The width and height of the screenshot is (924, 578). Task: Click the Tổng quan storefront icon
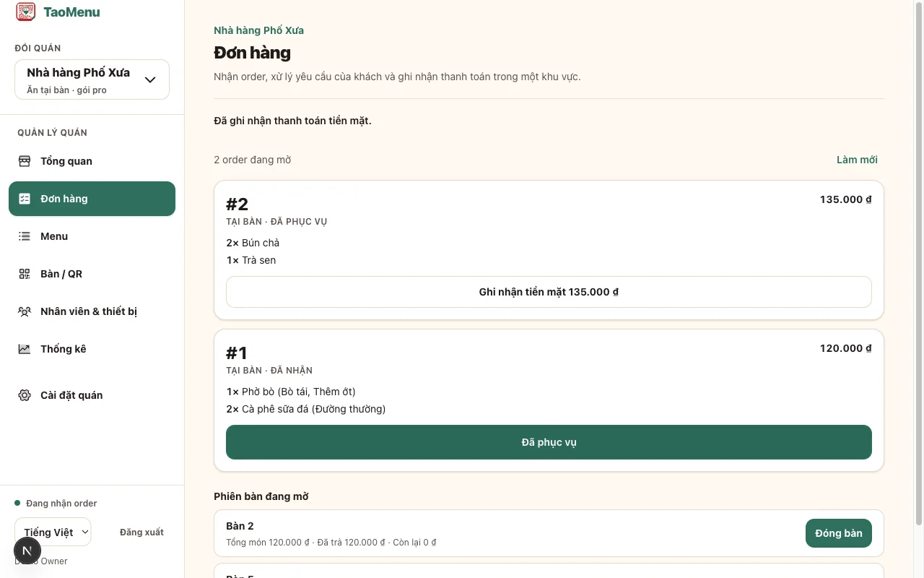[x=25, y=161]
